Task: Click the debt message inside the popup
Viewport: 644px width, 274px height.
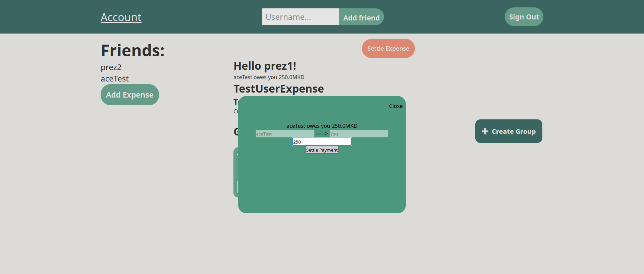Action: click(322, 126)
